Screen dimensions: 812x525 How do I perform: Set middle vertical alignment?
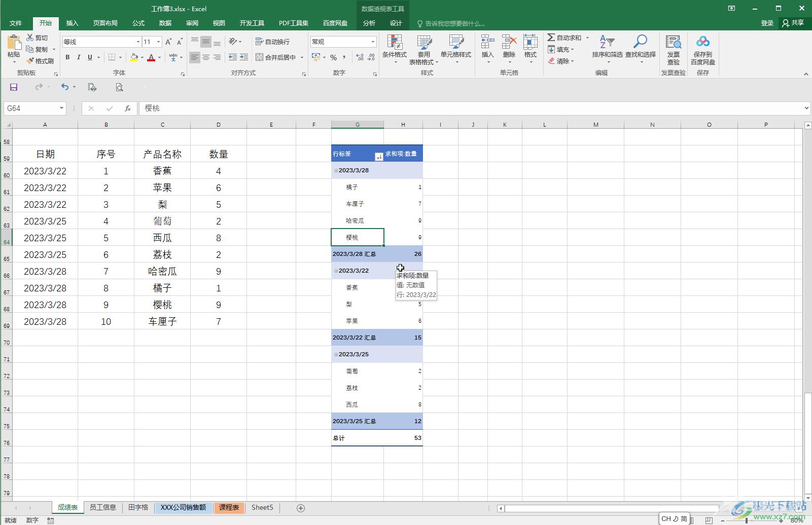click(x=206, y=42)
